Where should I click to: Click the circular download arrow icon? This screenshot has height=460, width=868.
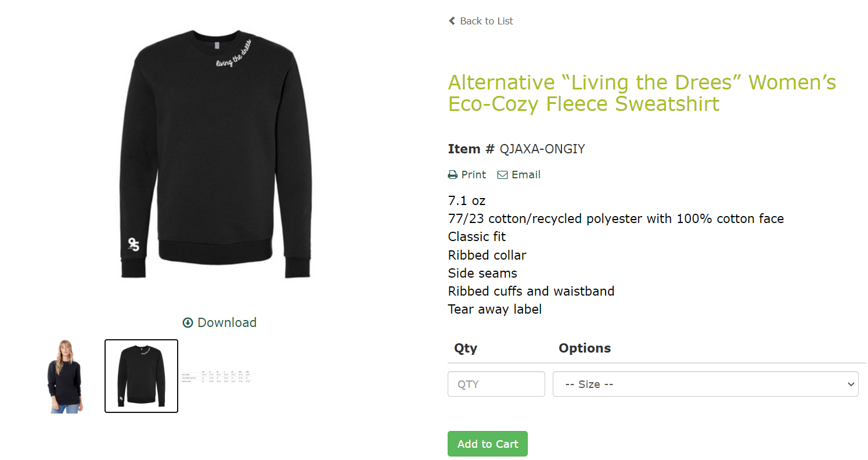pos(188,322)
